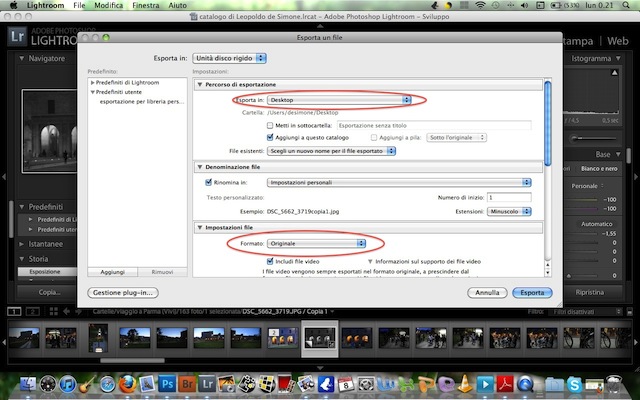Open the Finestra menu
Image resolution: width=640 pixels, height=400 pixels.
[146, 5]
